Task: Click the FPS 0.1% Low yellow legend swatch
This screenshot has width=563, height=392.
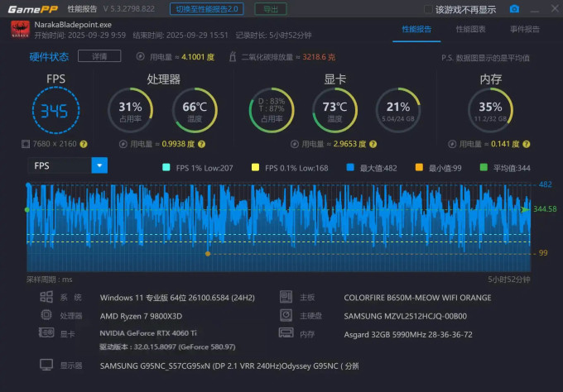Action: click(255, 167)
